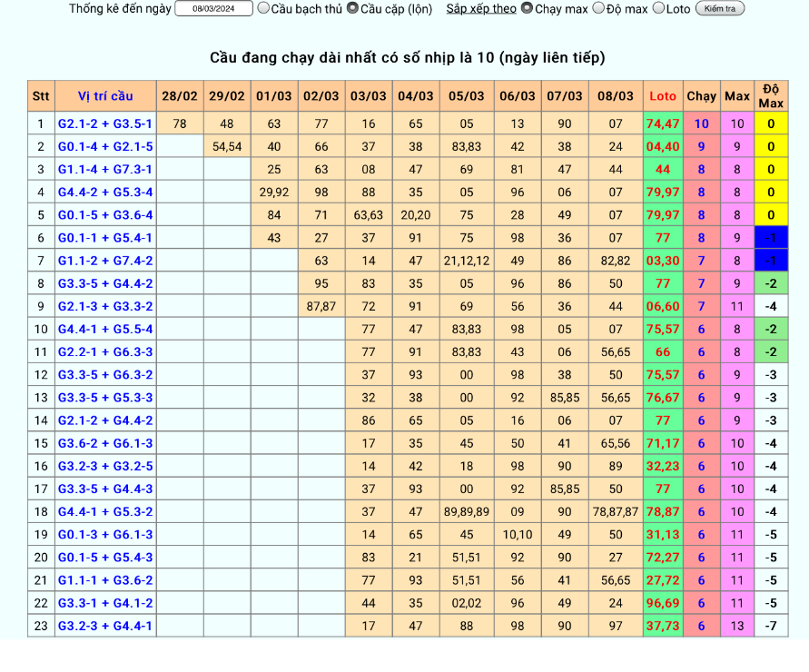809x672 pixels.
Task: Select the 'Cầu bạch thủ' radio button
Action: coord(263,8)
